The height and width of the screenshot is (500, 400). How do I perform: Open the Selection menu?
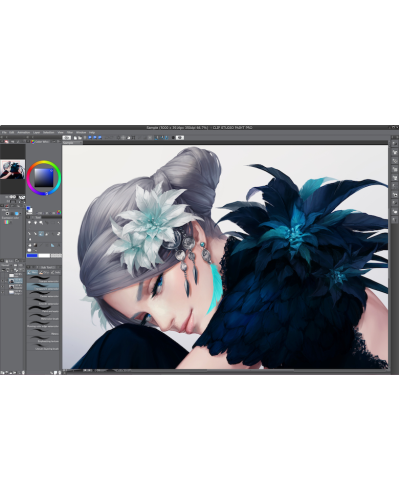(x=48, y=132)
